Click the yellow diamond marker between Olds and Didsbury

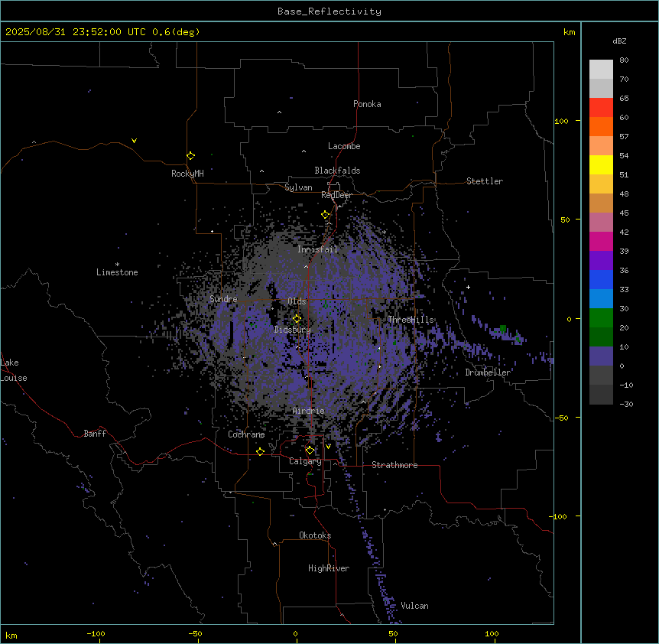pos(297,319)
